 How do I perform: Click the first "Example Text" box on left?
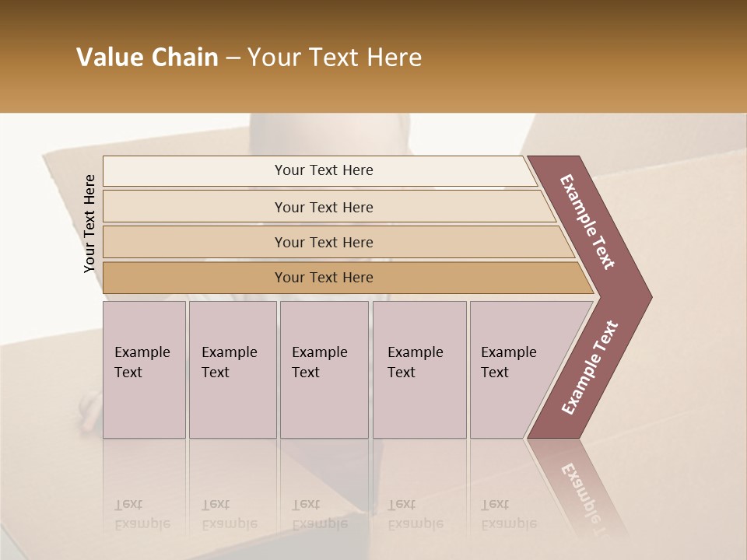tap(145, 369)
